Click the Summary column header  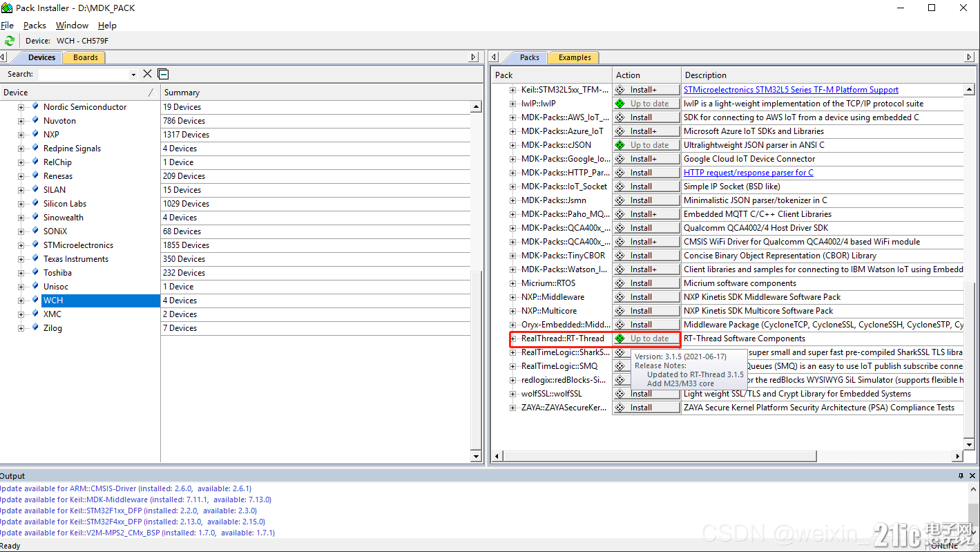321,92
